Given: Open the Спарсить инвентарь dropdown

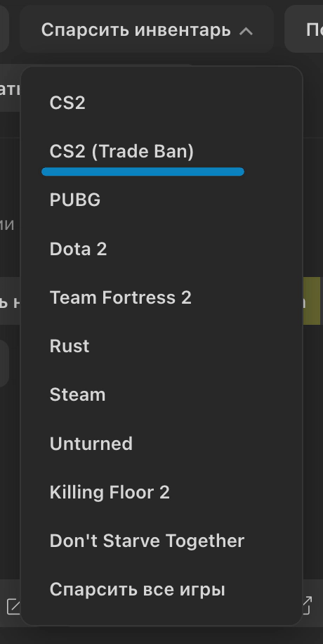Looking at the screenshot, I should click(147, 29).
